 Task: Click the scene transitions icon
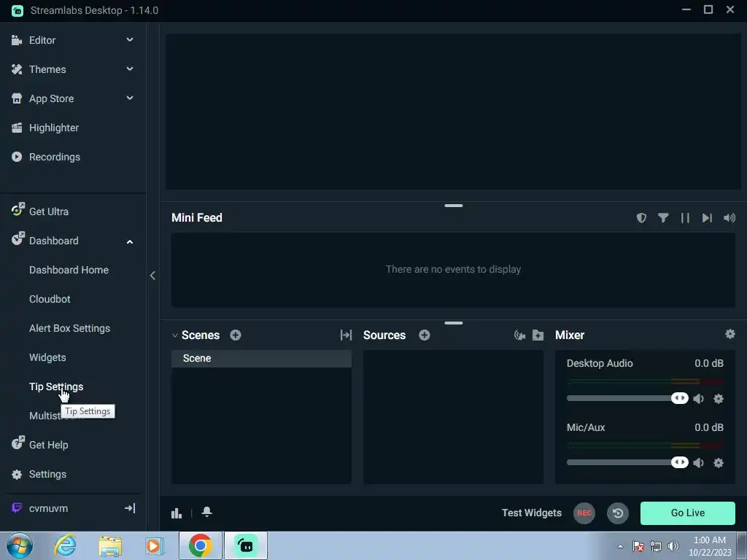coord(346,335)
